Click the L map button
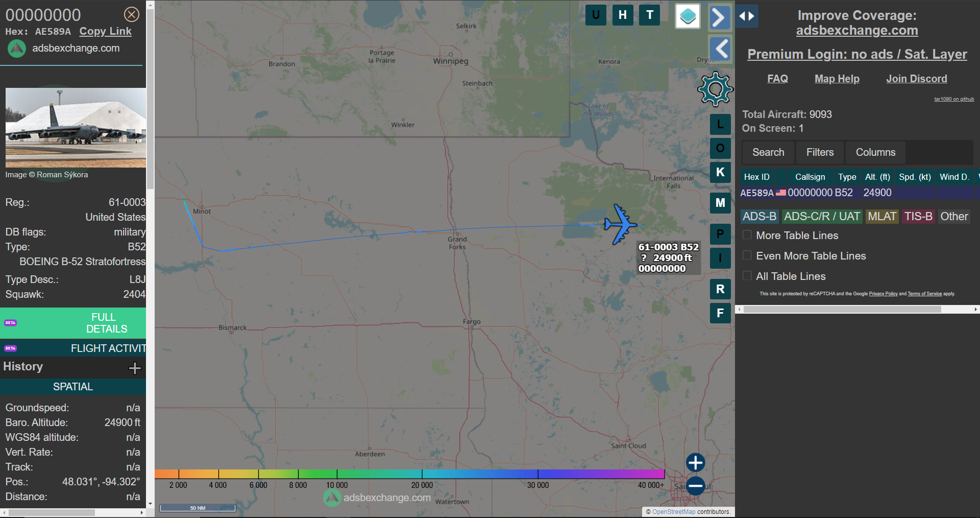Image resolution: width=980 pixels, height=518 pixels. [x=720, y=124]
